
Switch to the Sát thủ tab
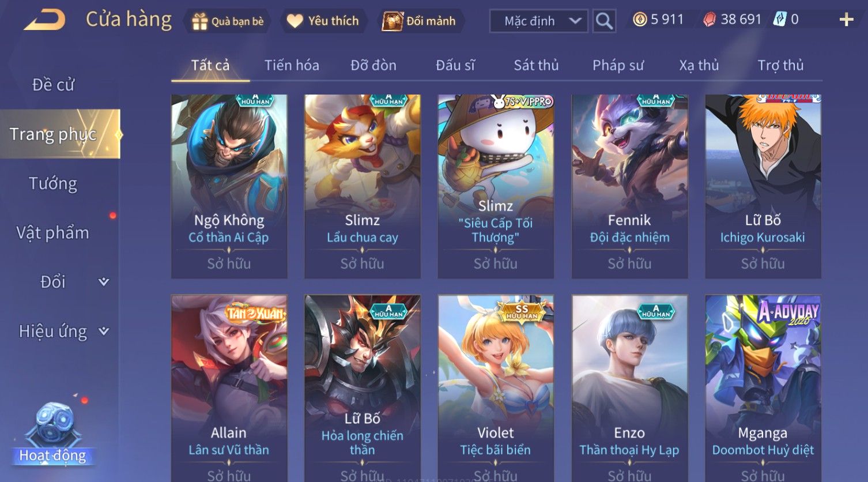[536, 65]
